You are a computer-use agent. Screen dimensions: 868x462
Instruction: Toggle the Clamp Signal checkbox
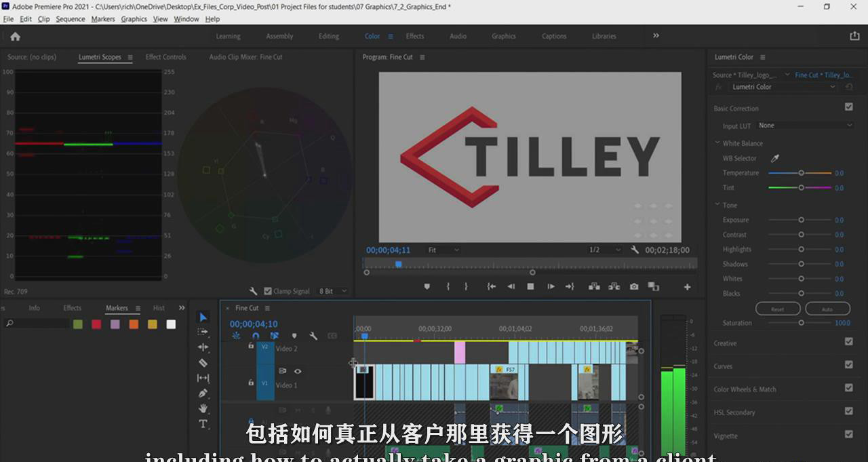268,291
